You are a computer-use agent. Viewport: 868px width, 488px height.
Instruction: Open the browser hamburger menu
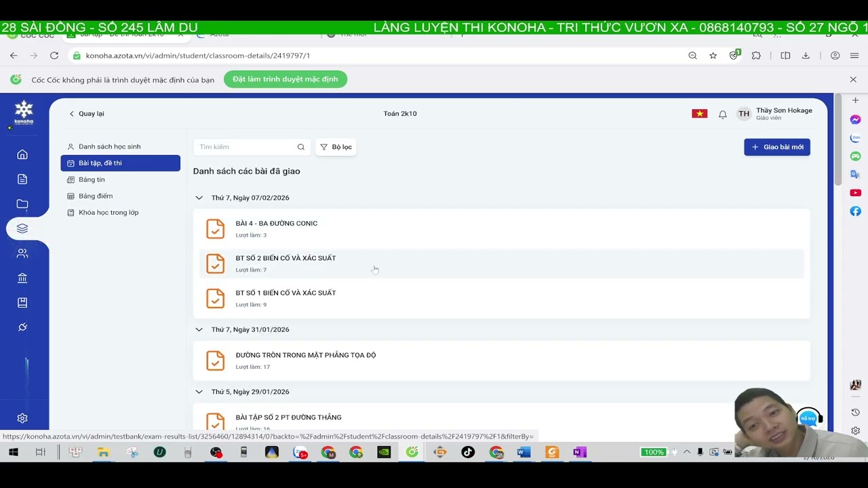854,56
